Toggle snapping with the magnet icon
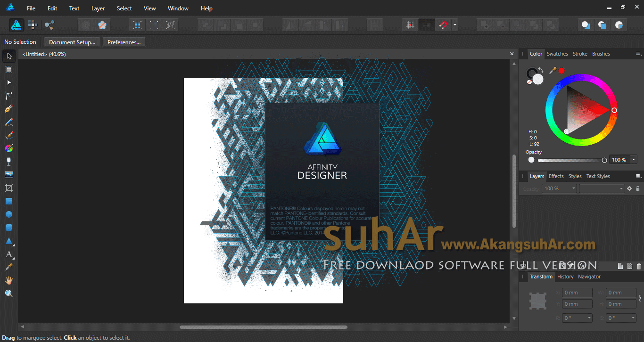The width and height of the screenshot is (644, 342). [x=443, y=25]
